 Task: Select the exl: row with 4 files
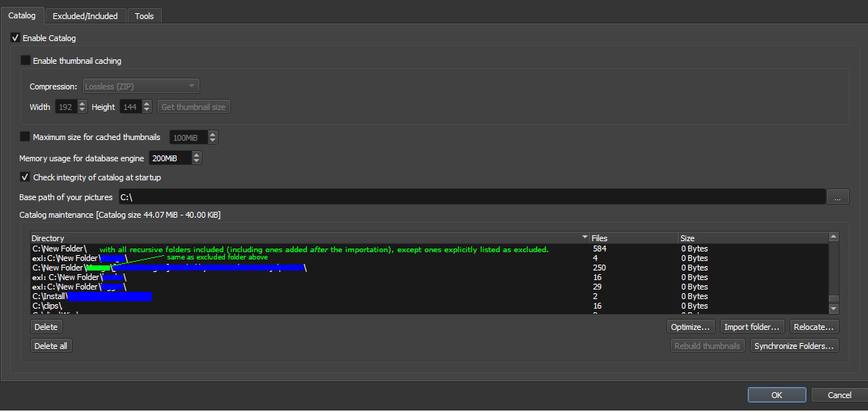429,258
